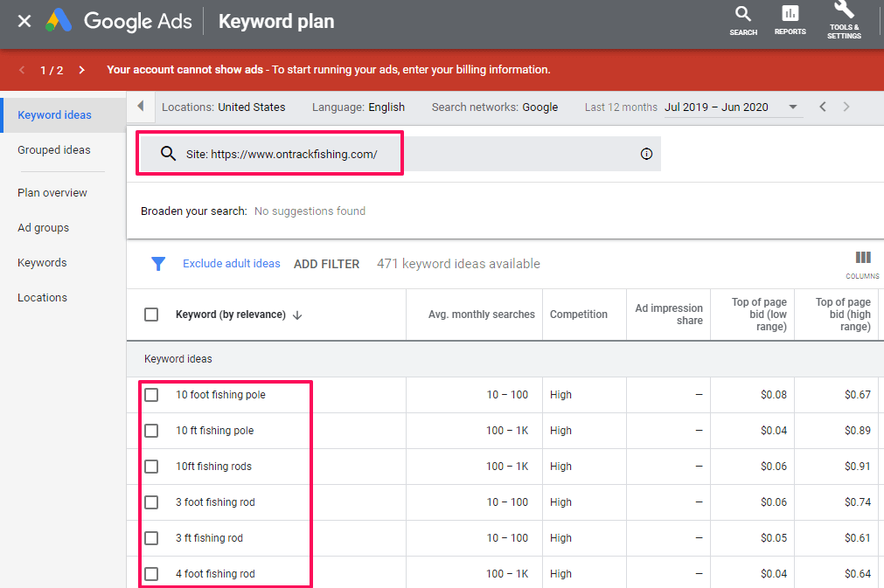
Task: Sort by Ad impression share column header
Action: [669, 315]
